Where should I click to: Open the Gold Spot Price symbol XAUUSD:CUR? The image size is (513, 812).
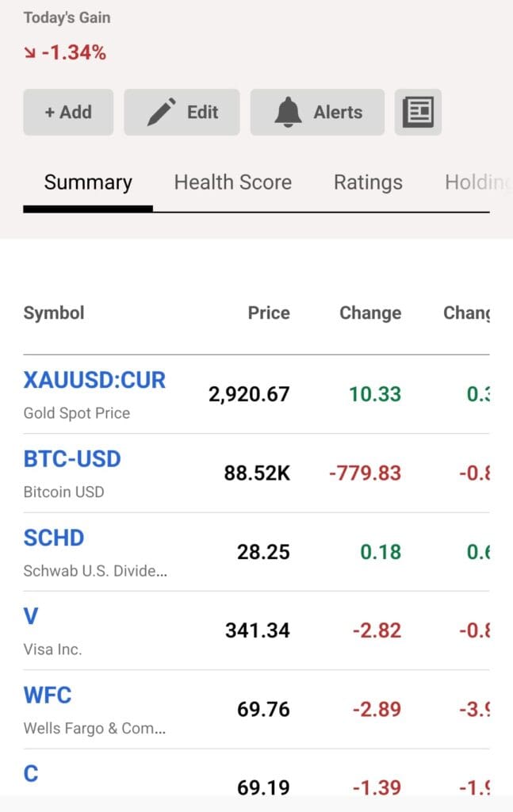click(94, 380)
